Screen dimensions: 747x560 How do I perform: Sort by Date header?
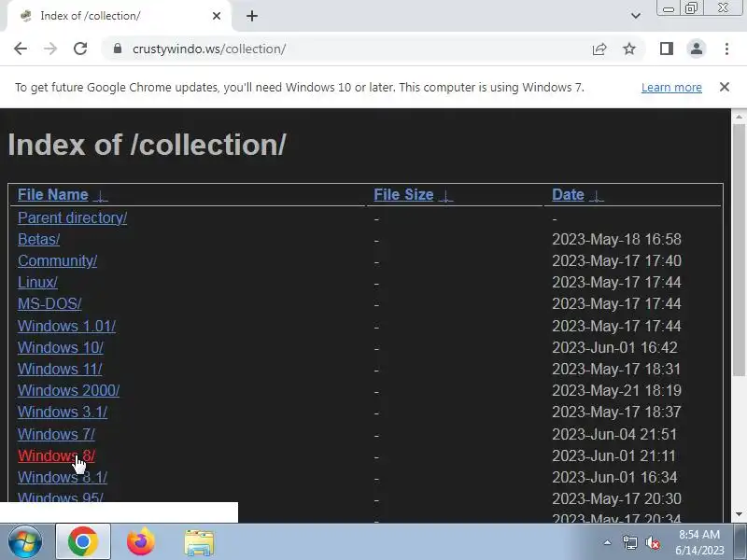pyautogui.click(x=568, y=194)
